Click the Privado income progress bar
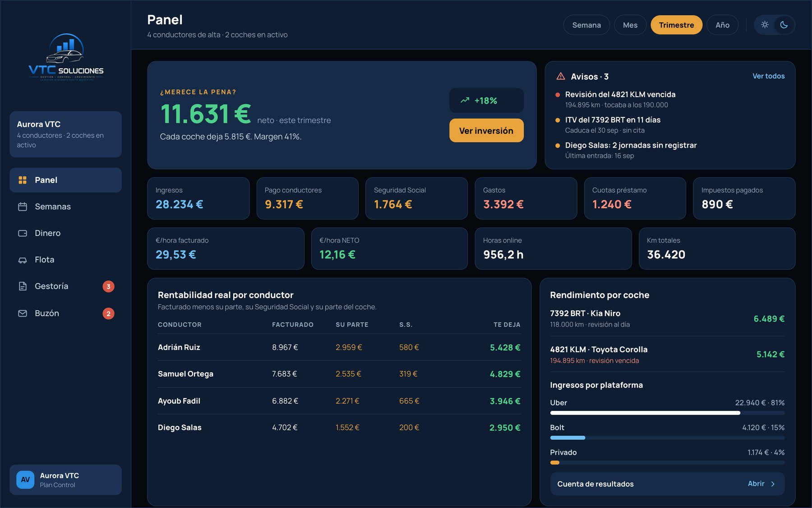 pyautogui.click(x=667, y=462)
